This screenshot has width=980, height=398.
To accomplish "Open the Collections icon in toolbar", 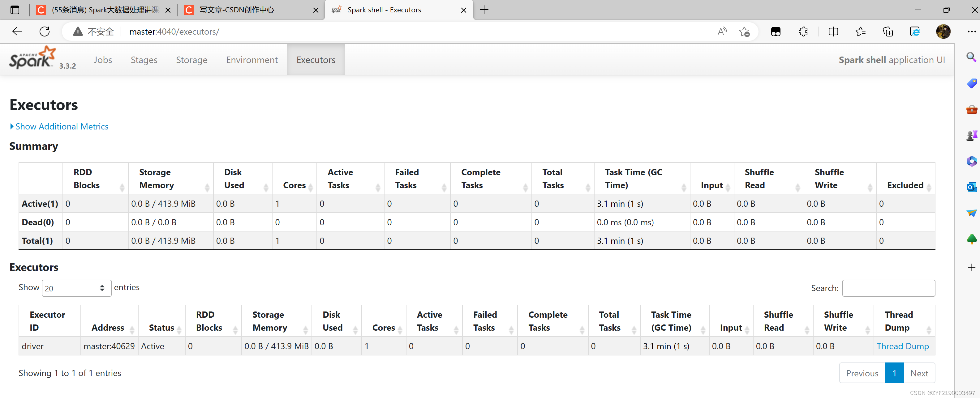I will click(888, 32).
